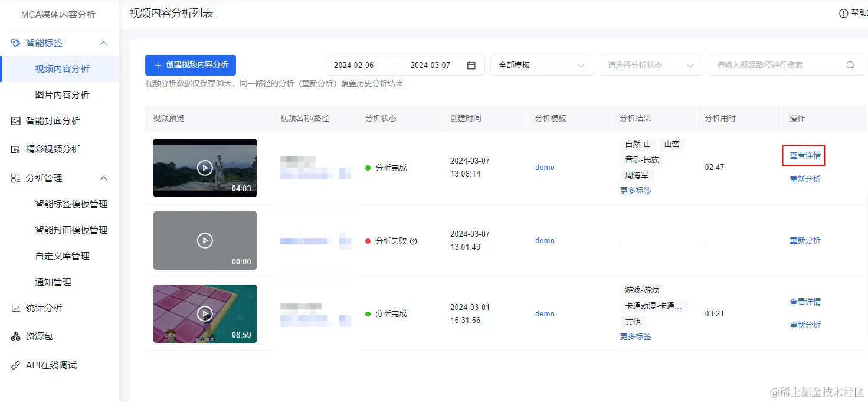Screen dimensions: 868x402
Task: Click the MCA媒体内容分析 sidebar title
Action: 58,15
